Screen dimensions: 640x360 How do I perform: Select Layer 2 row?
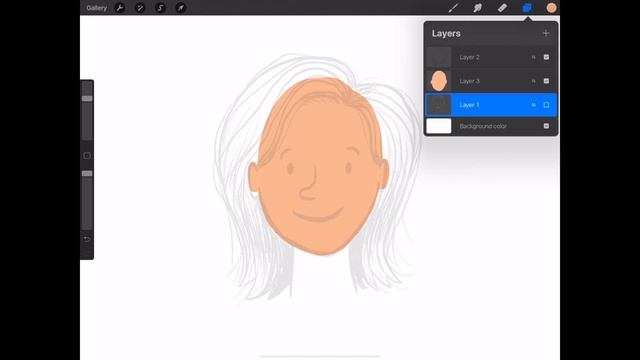click(x=491, y=57)
